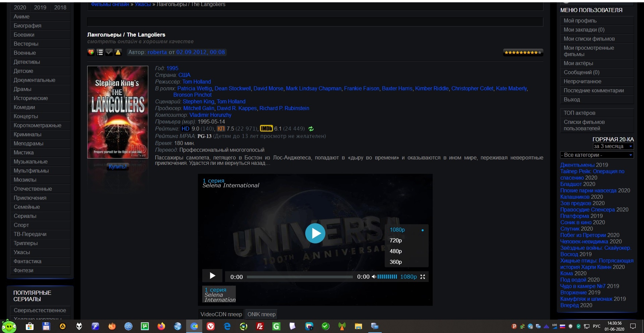Expand the 'за 3 месяца' period dropdown
The width and height of the screenshot is (644, 333).
pyautogui.click(x=613, y=146)
